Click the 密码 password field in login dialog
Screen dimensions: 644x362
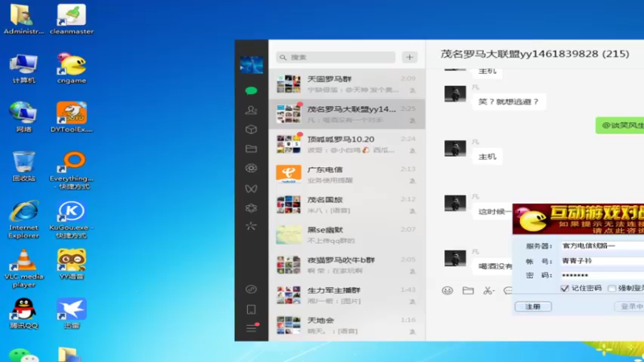602,275
